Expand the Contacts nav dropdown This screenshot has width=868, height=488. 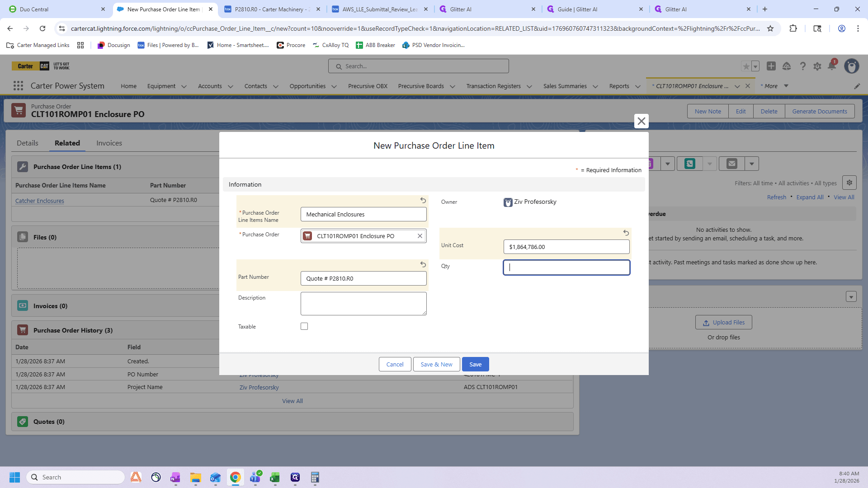(276, 86)
